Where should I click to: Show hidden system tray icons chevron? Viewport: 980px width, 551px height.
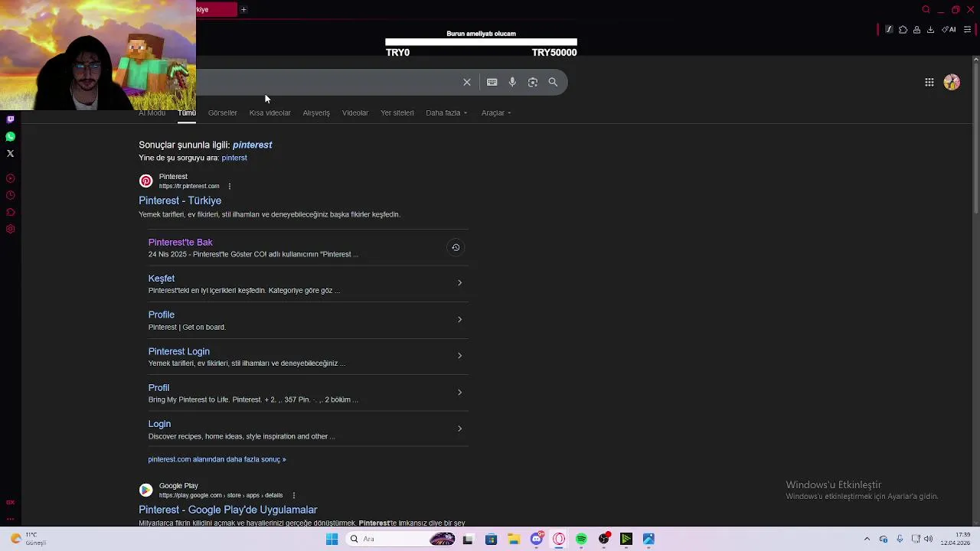[867, 539]
